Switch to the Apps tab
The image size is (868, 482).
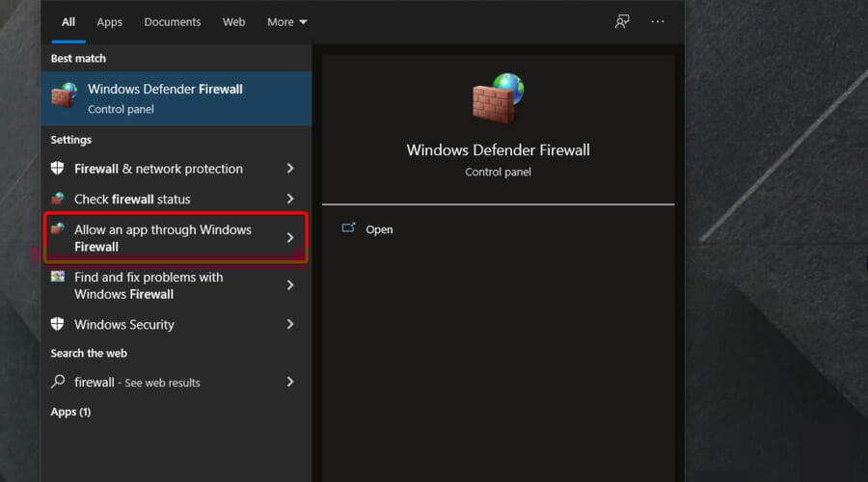[x=109, y=22]
